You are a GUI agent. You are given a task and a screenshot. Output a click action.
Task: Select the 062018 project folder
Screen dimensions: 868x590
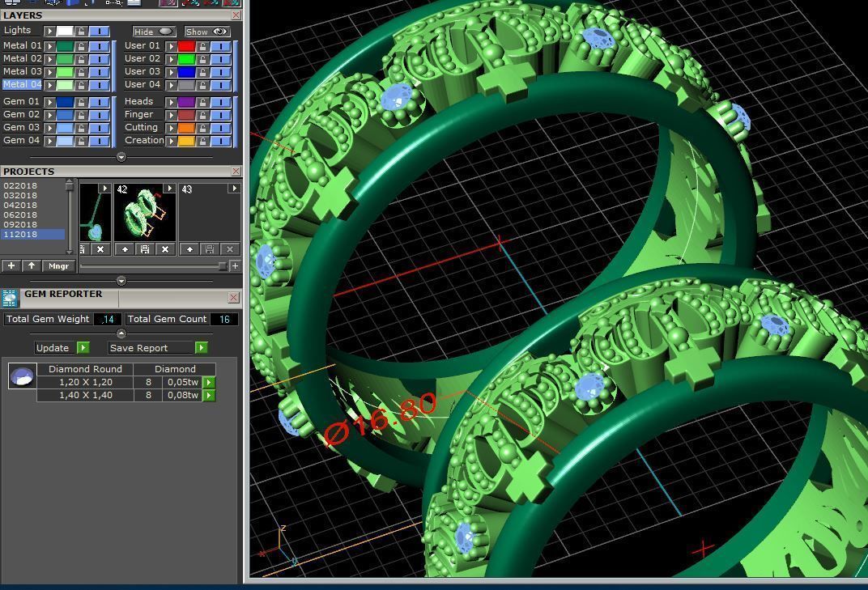[x=20, y=214]
